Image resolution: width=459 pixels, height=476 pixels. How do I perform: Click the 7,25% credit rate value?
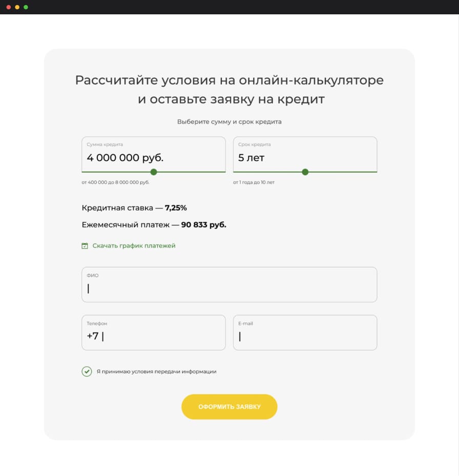tap(176, 208)
